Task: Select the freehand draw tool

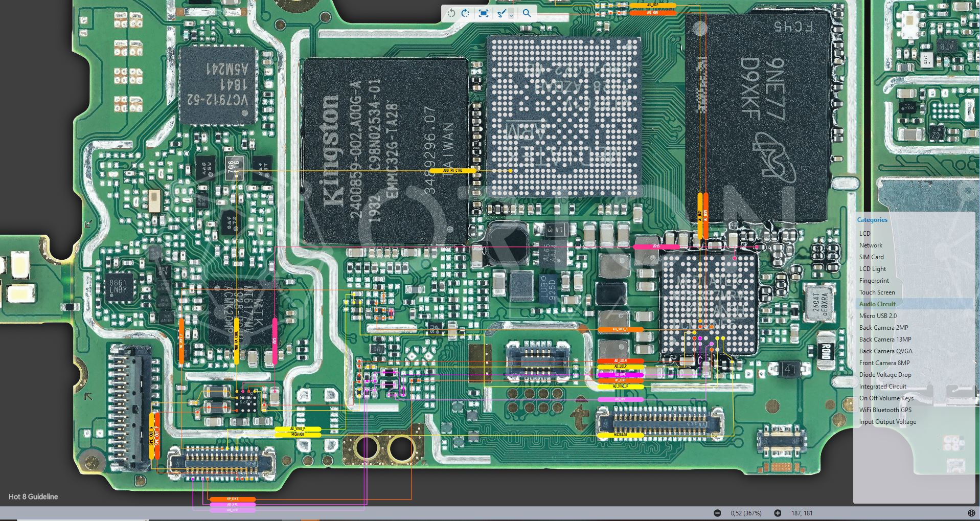Action: (501, 13)
